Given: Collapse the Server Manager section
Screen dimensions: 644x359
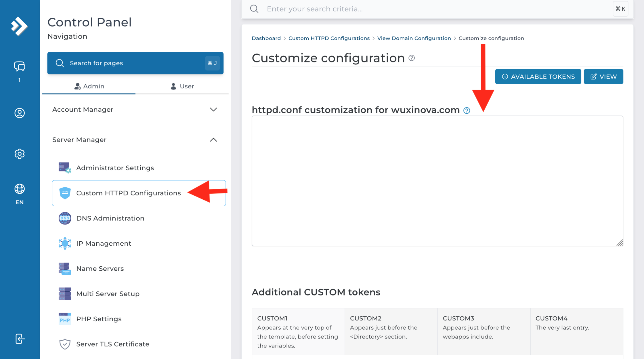Looking at the screenshot, I should (135, 140).
